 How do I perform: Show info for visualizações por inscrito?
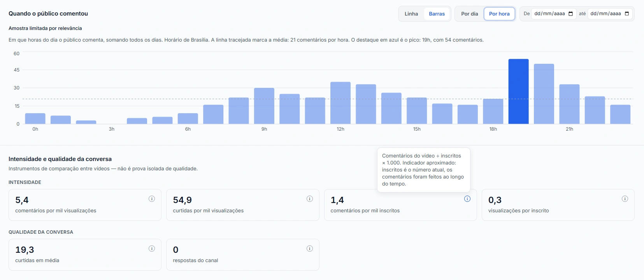[x=625, y=199]
